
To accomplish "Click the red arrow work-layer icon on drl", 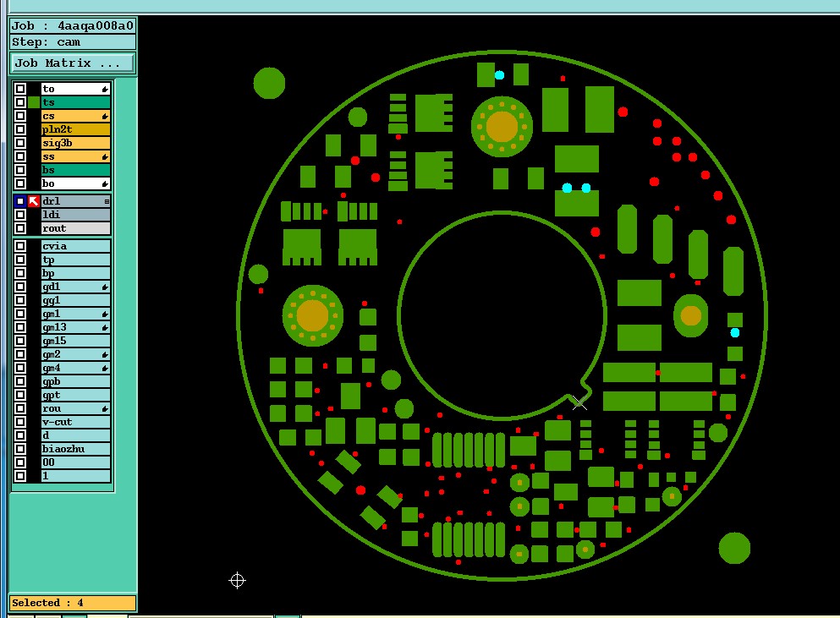I will [x=34, y=201].
